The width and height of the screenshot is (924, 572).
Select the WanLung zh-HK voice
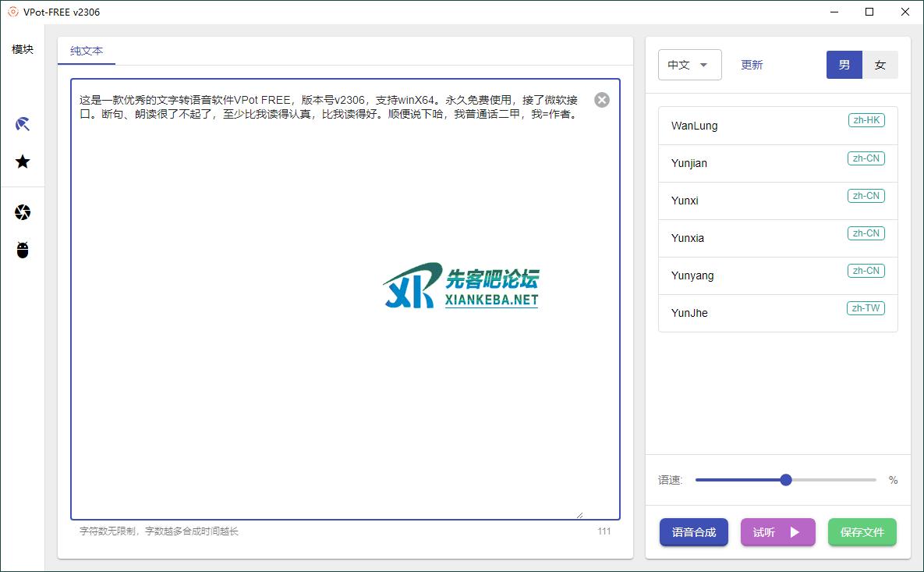tap(777, 126)
